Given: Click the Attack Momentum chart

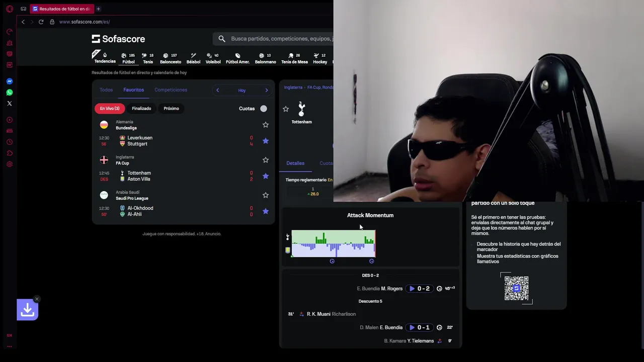Looking at the screenshot, I should click(334, 244).
